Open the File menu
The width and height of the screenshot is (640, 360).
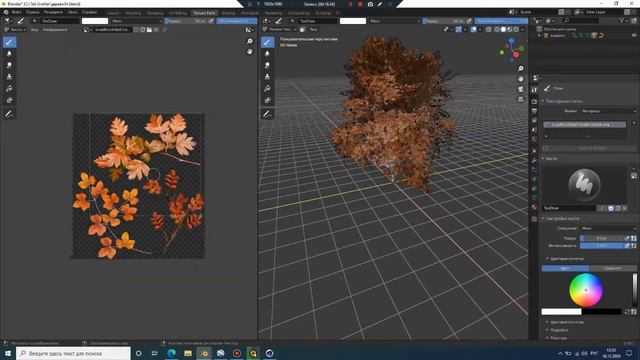[x=16, y=12]
